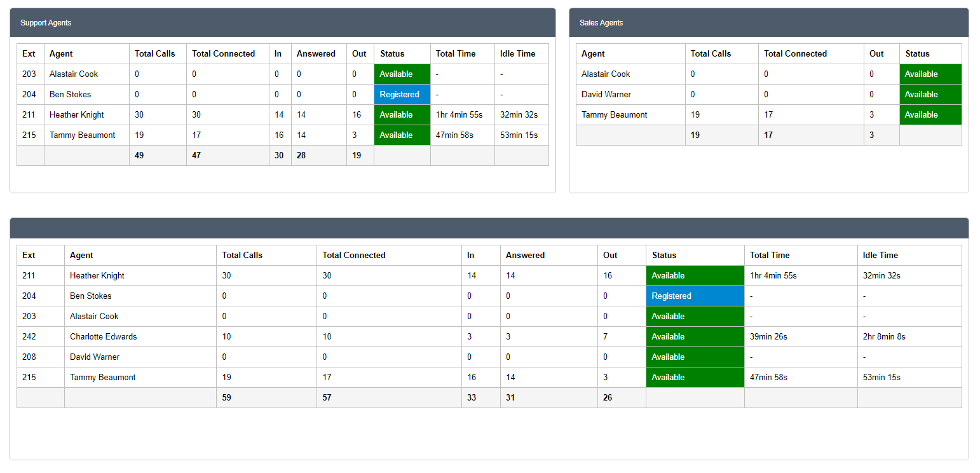Select the bold Answered sum 31
This screenshot has width=980, height=473.
510,398
